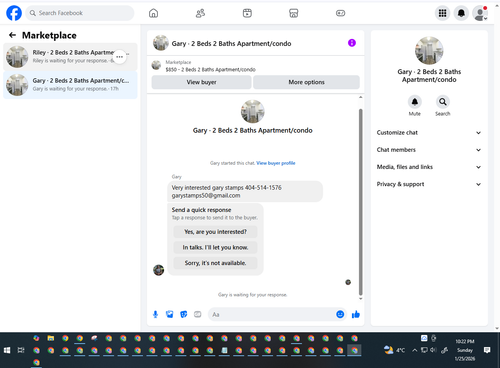Click Gary's message with phone and email

245,192
